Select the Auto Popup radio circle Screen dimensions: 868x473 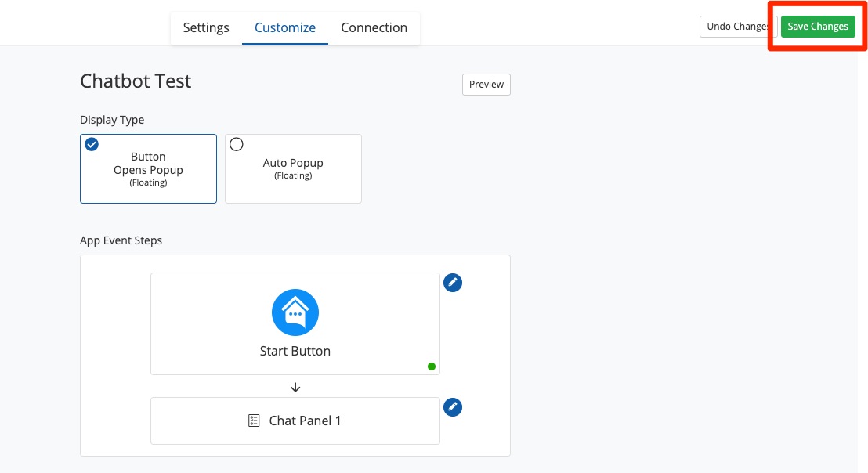coord(237,144)
